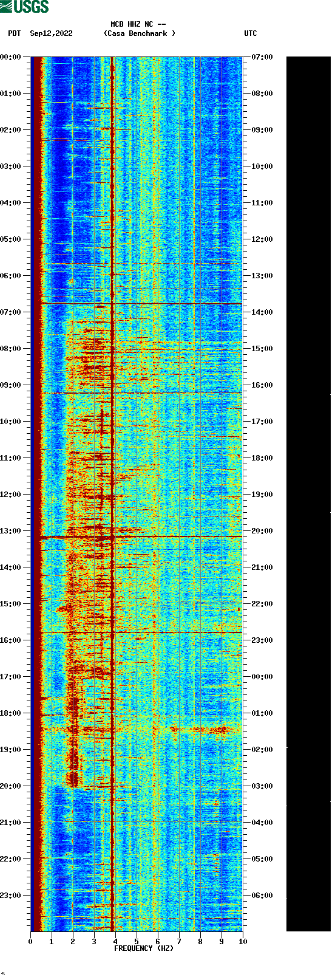Click the spectrogram plot area
Viewport: 335px width, 980px height.
[x=137, y=494]
